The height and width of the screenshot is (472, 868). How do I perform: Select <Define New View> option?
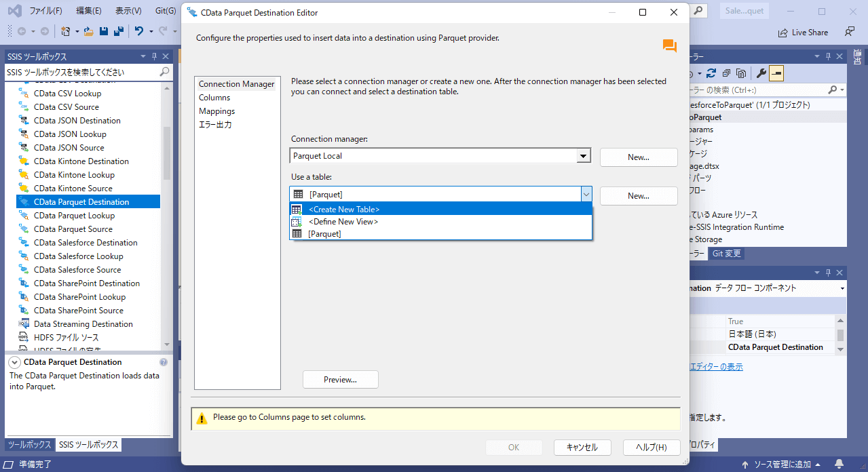point(343,222)
